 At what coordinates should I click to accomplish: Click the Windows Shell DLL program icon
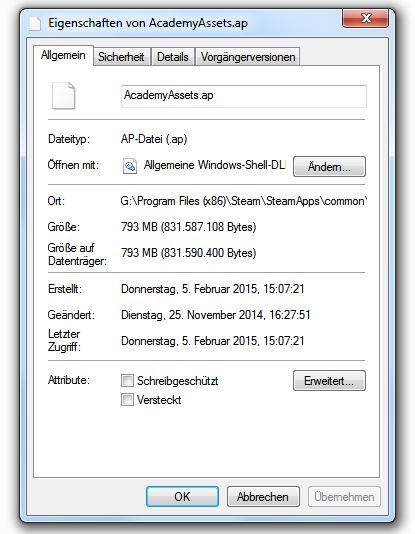click(x=130, y=166)
